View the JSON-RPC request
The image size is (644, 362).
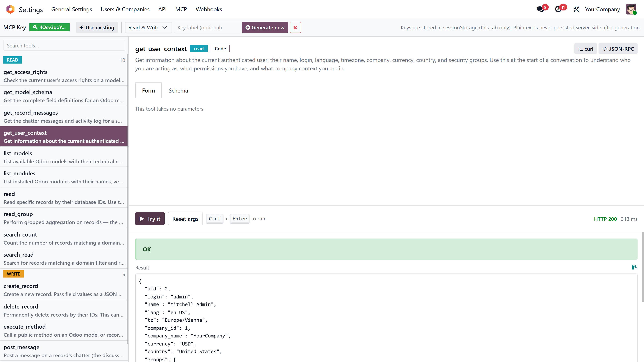pyautogui.click(x=617, y=48)
